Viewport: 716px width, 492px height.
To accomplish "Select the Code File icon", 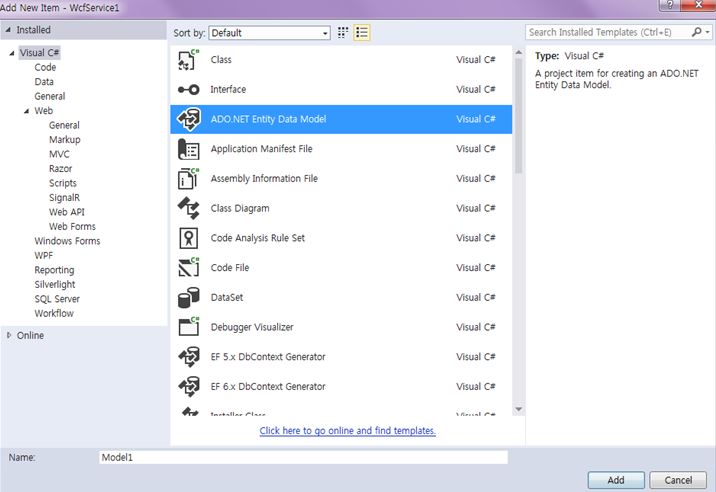I will pyautogui.click(x=189, y=268).
